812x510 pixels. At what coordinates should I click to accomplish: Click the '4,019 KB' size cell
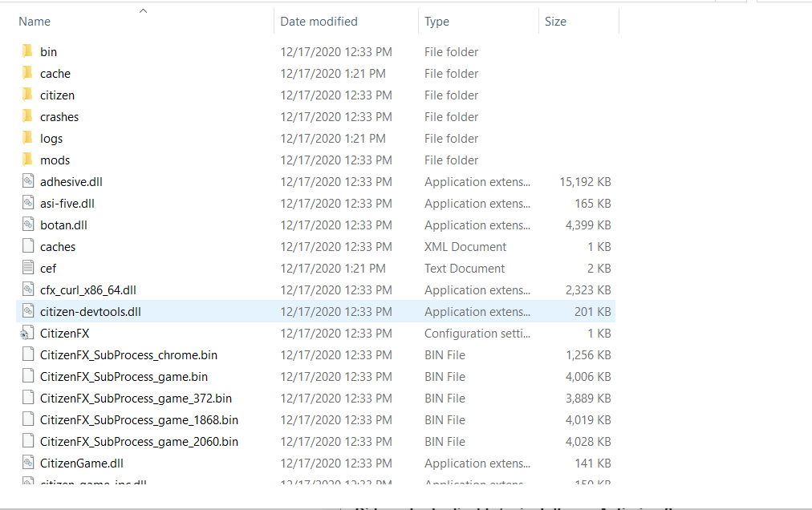[x=588, y=420]
